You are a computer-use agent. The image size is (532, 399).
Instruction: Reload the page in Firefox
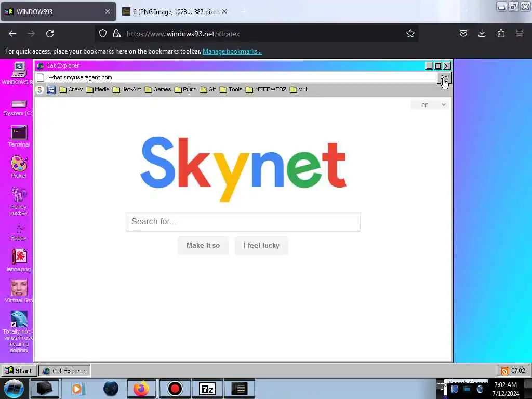(50, 34)
